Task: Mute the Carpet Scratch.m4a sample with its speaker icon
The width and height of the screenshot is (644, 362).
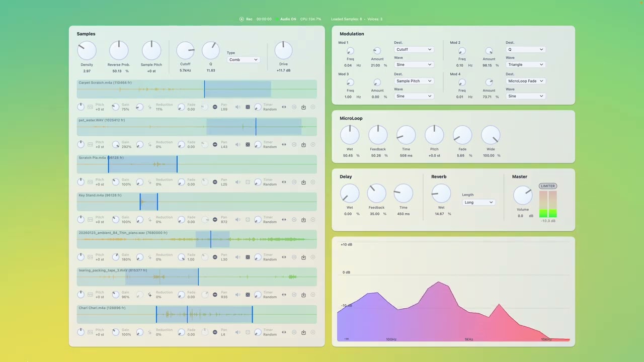Action: click(x=237, y=107)
